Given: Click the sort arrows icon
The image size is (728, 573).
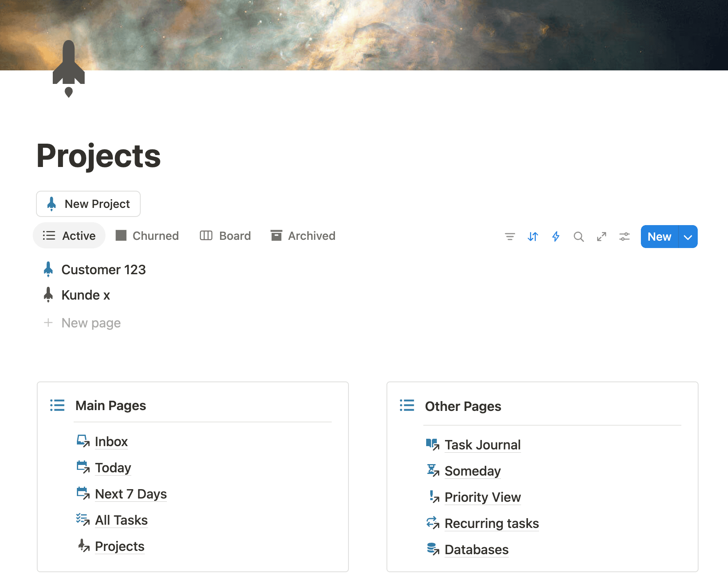Looking at the screenshot, I should click(533, 236).
